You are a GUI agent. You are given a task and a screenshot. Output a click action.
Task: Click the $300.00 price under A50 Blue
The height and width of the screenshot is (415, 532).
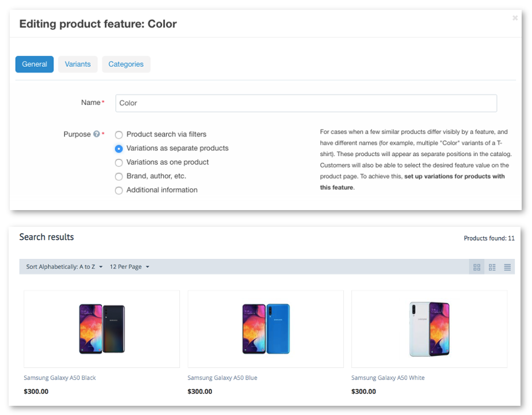(200, 391)
